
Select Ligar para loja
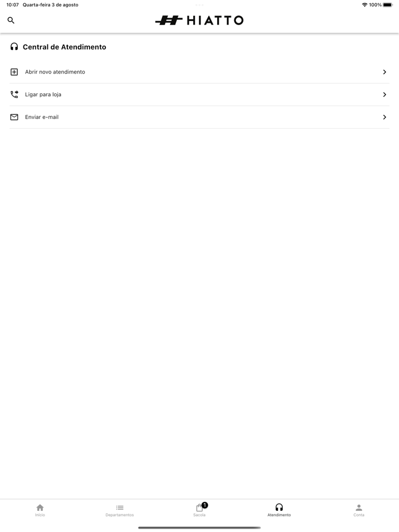pyautogui.click(x=43, y=95)
